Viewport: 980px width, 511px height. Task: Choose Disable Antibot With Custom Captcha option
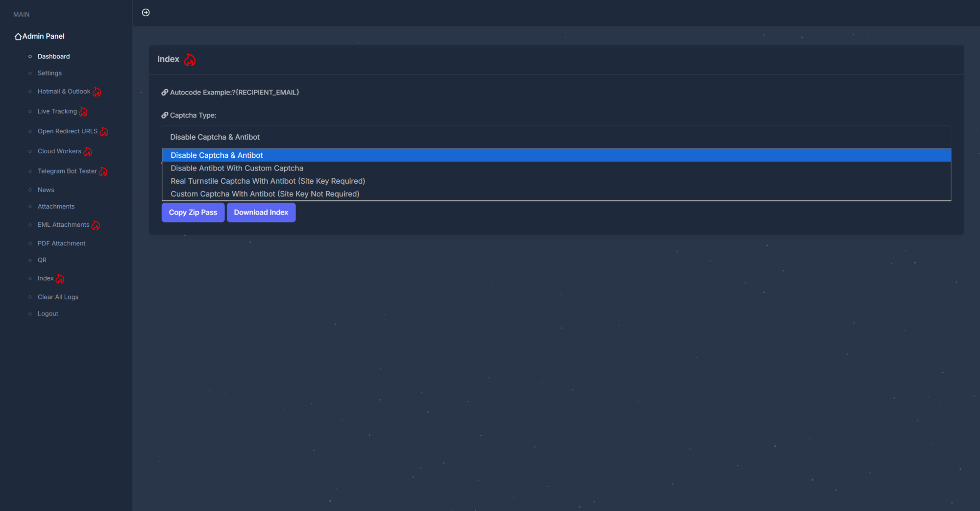click(237, 168)
